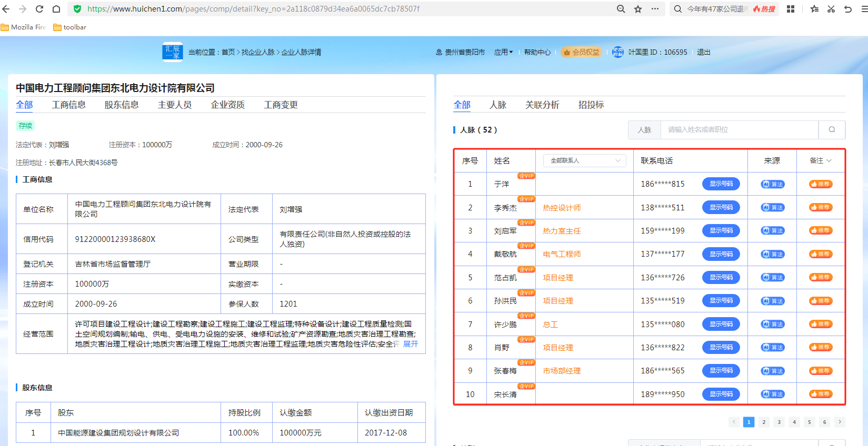
Task: Click browser zoom magnifier icon in address bar
Action: pos(621,9)
